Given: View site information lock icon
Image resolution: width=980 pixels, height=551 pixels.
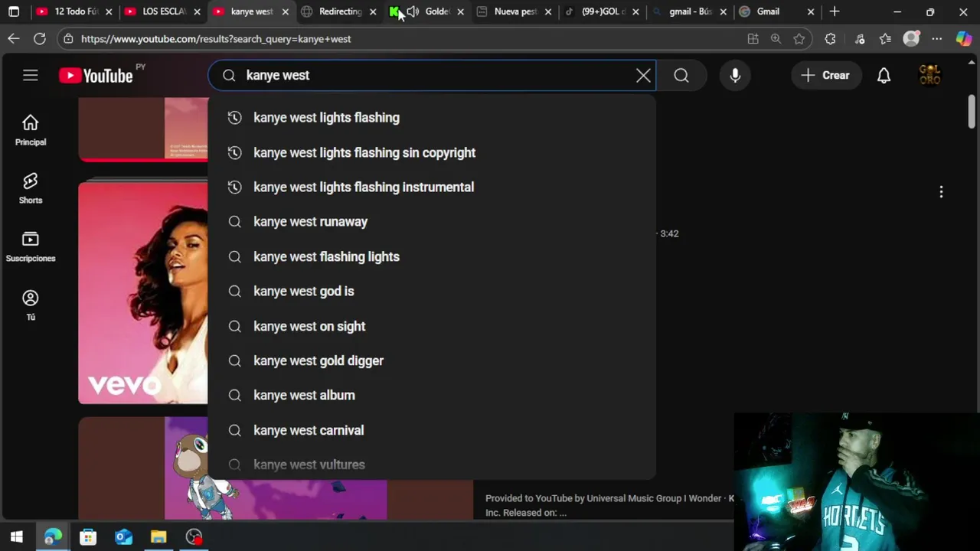Looking at the screenshot, I should click(x=68, y=39).
